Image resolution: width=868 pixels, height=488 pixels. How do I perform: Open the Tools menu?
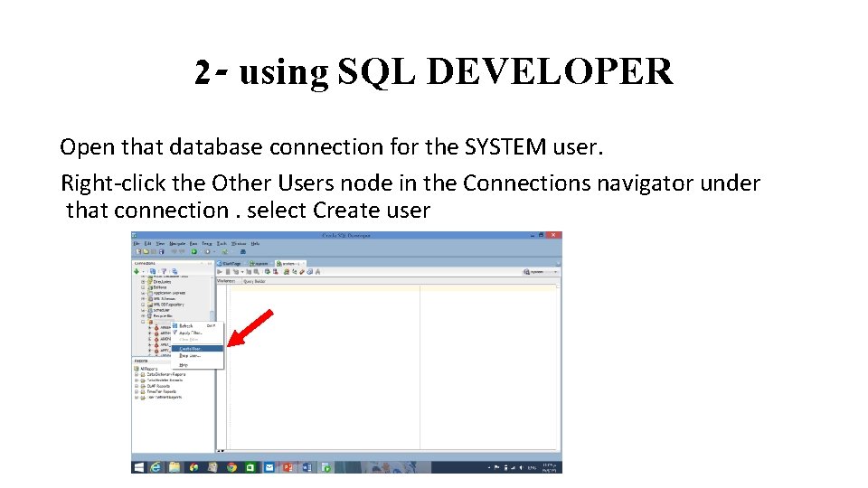222,243
